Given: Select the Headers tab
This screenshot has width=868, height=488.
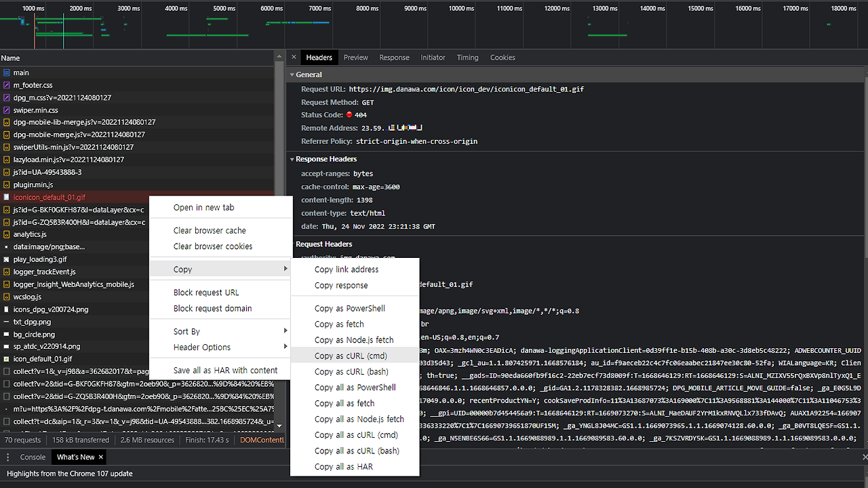Looking at the screenshot, I should (319, 58).
